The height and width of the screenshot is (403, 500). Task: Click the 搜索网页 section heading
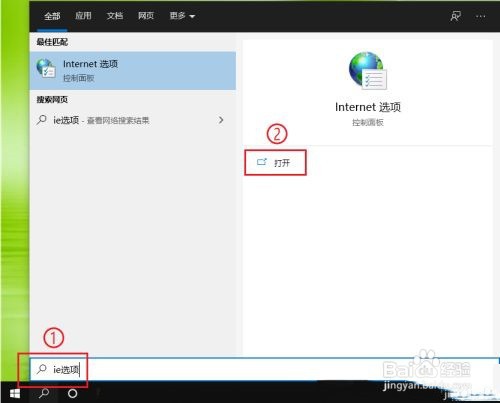pos(52,100)
